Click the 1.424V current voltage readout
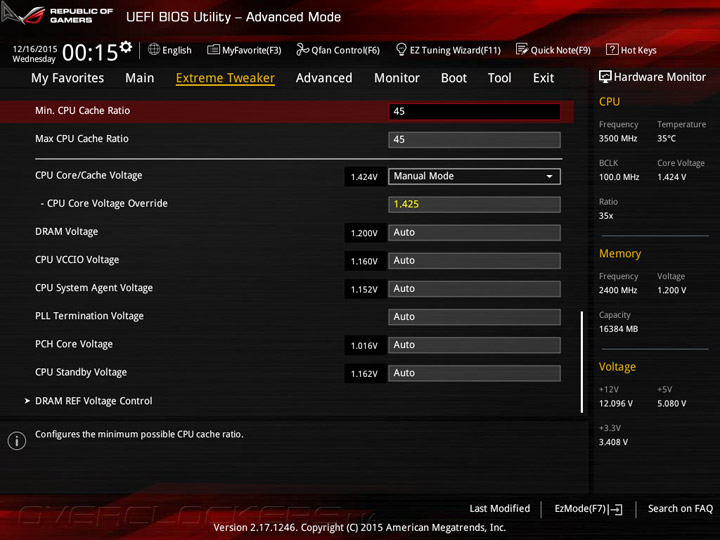The width and height of the screenshot is (720, 540). tap(365, 177)
